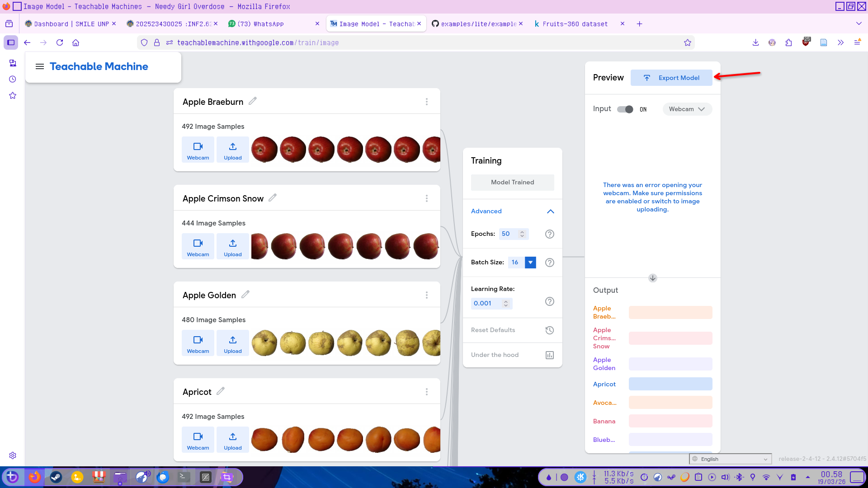The image size is (868, 488).
Task: Open the three-dot menu for Apple Crimson Snow
Action: 426,198
